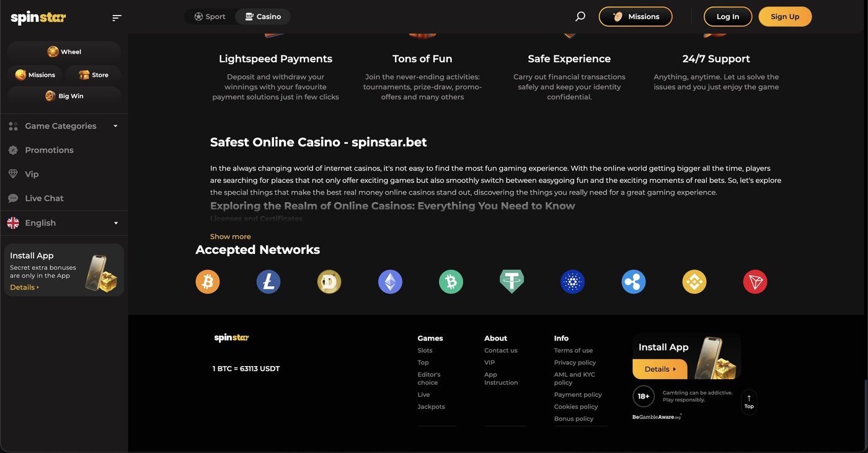This screenshot has height=453, width=868.
Task: Open the Editor's choice footer link
Action: [x=429, y=379]
